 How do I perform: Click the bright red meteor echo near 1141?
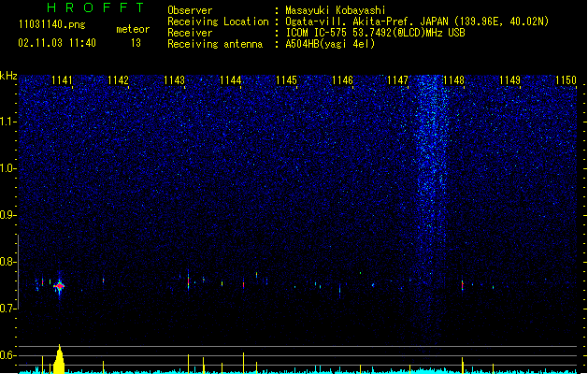[59, 286]
